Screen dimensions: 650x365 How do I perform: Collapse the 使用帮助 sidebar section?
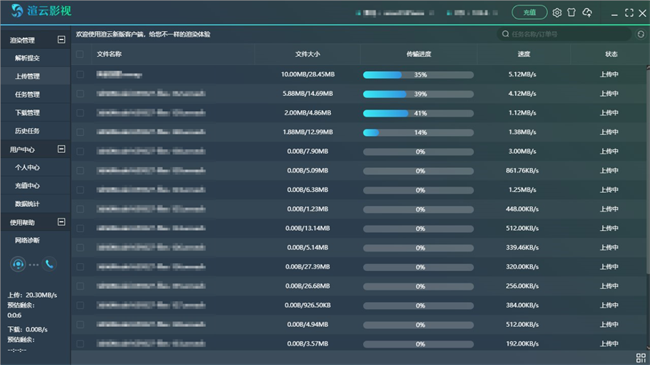pyautogui.click(x=61, y=222)
